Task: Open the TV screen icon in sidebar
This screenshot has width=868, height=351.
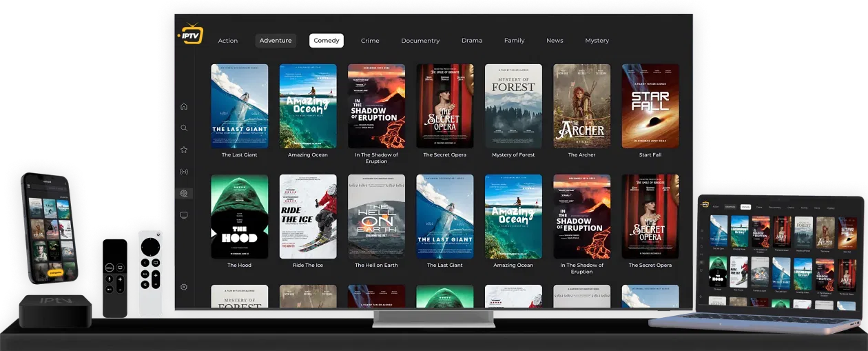Action: pyautogui.click(x=184, y=215)
